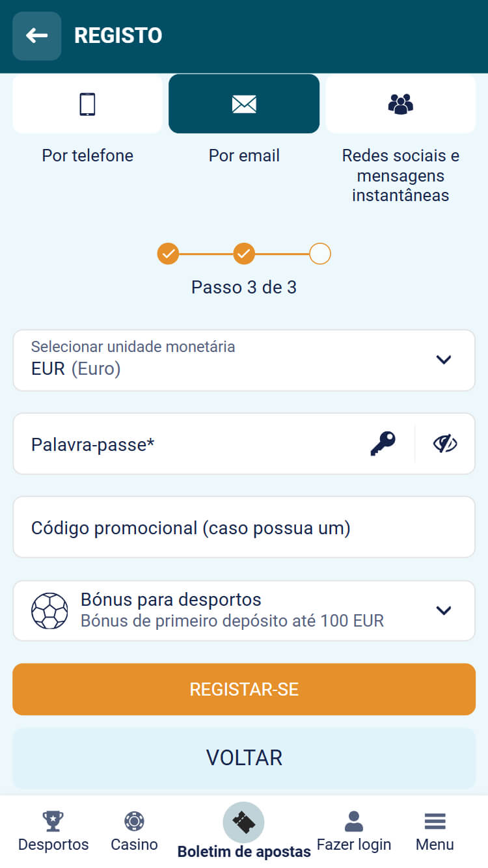Select the phone registration icon
This screenshot has height=868, width=488.
click(x=87, y=104)
